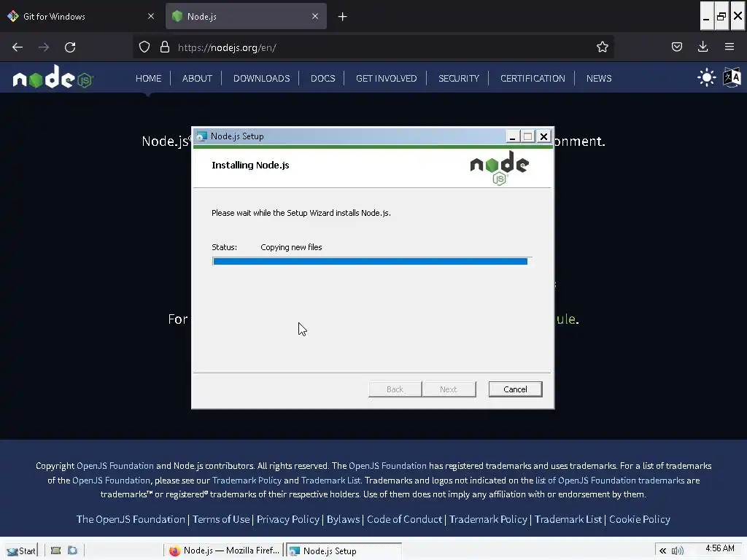Close the Node.js Setup dialog

pyautogui.click(x=543, y=136)
